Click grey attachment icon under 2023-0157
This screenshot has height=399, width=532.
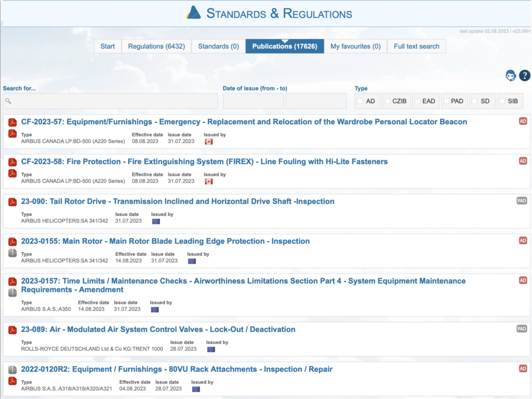(x=12, y=292)
